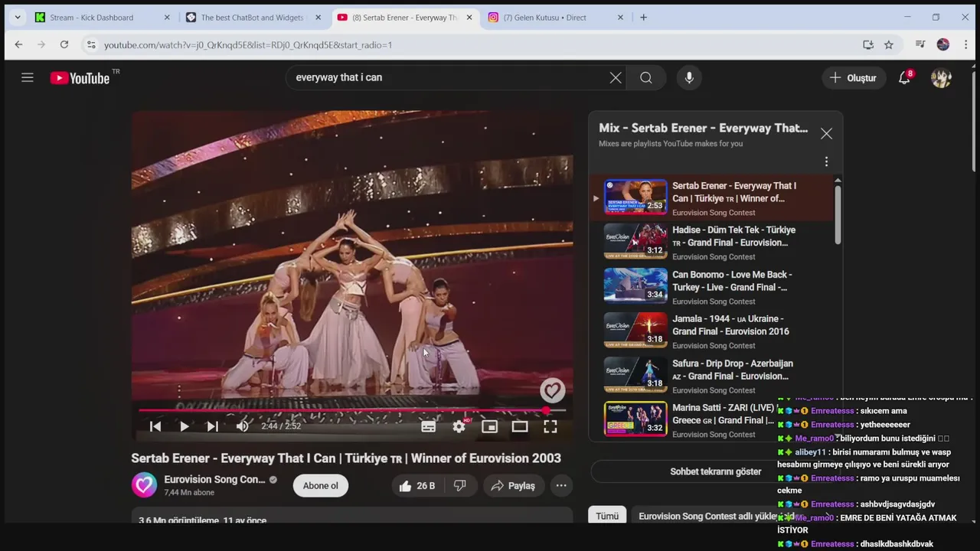Open a new browser tab
The width and height of the screenshot is (980, 551).
tap(643, 17)
